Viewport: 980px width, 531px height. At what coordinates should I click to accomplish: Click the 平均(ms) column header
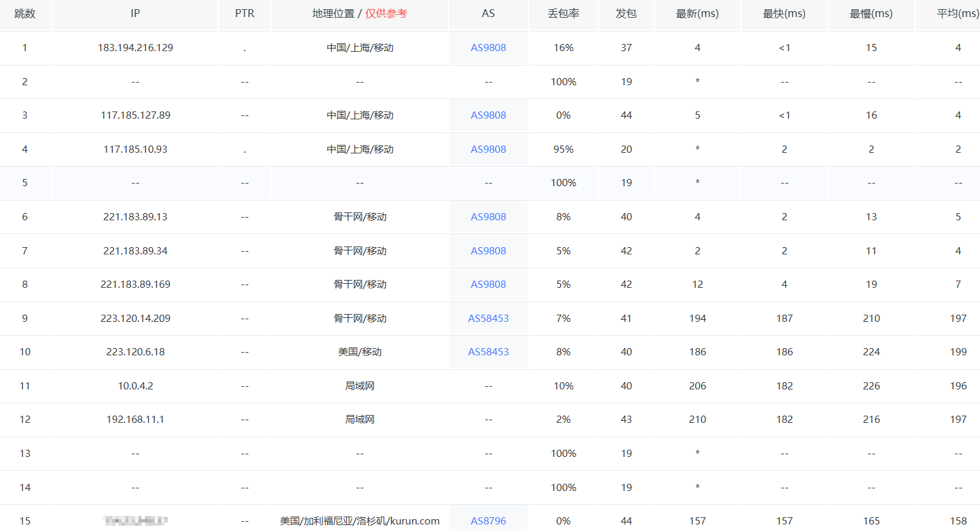coord(958,14)
